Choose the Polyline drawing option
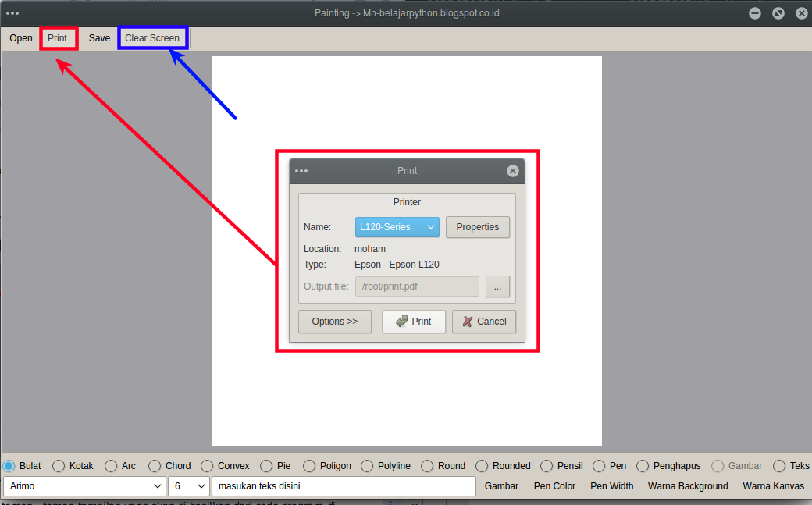 coord(365,466)
